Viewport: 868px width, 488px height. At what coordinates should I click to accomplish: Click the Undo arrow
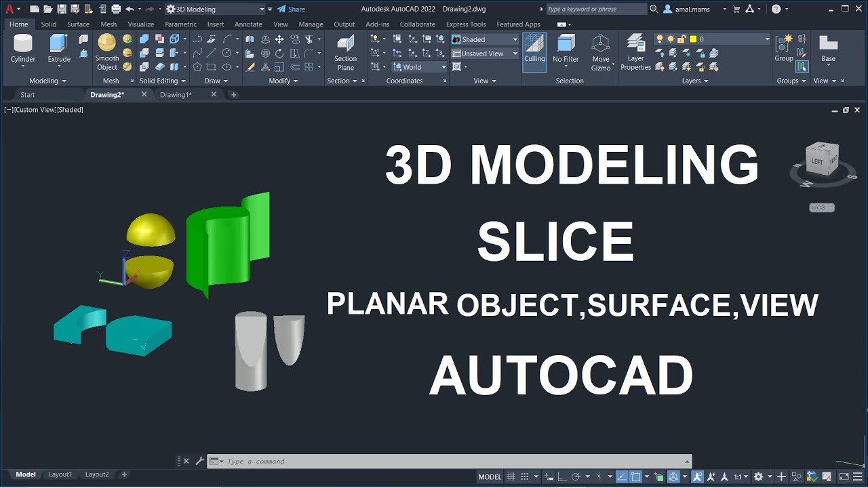pyautogui.click(x=130, y=9)
